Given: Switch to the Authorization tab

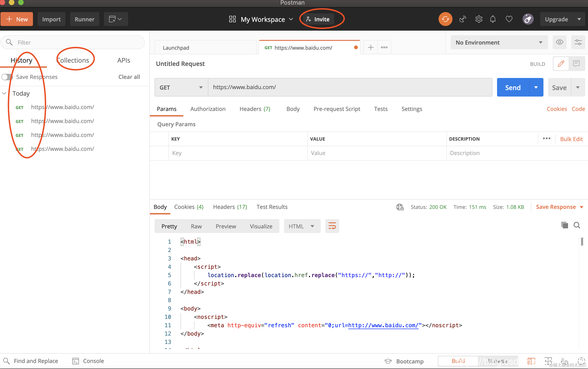Looking at the screenshot, I should pyautogui.click(x=208, y=109).
